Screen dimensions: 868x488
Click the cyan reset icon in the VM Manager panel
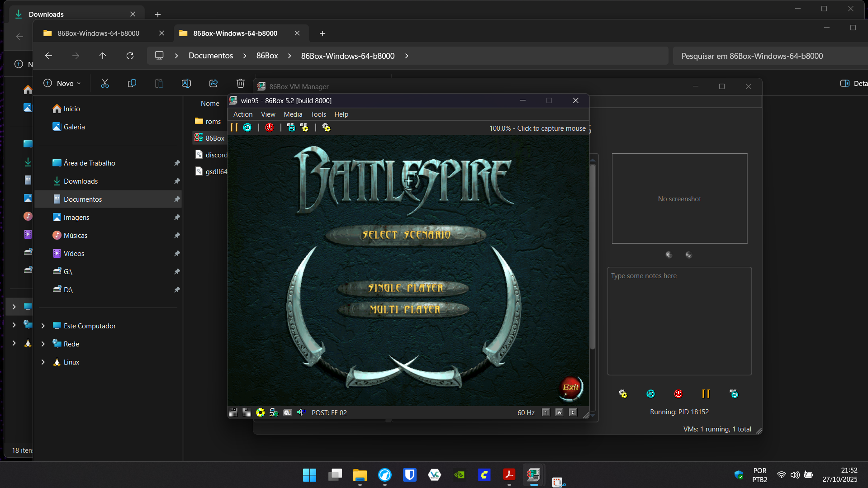[650, 394]
